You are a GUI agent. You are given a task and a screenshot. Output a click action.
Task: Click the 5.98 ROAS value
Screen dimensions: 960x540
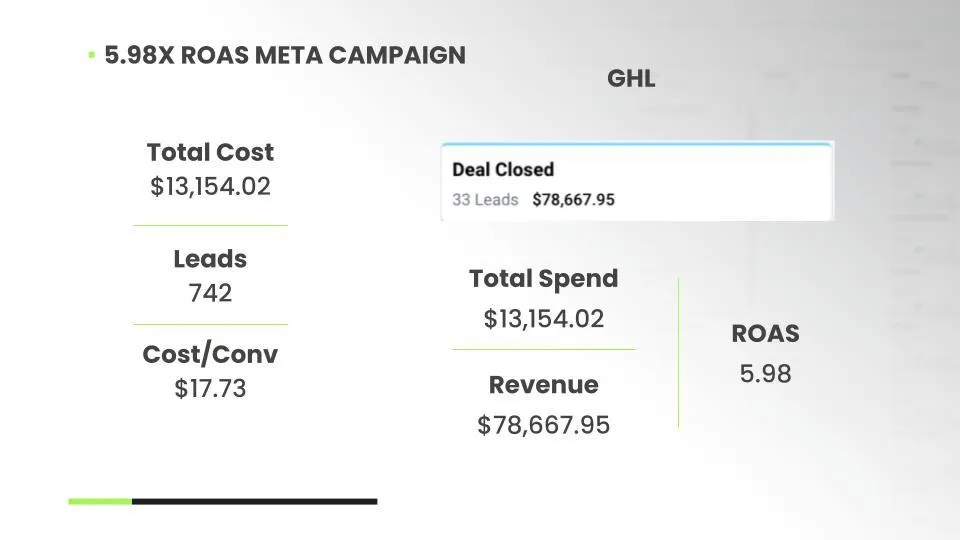point(765,374)
